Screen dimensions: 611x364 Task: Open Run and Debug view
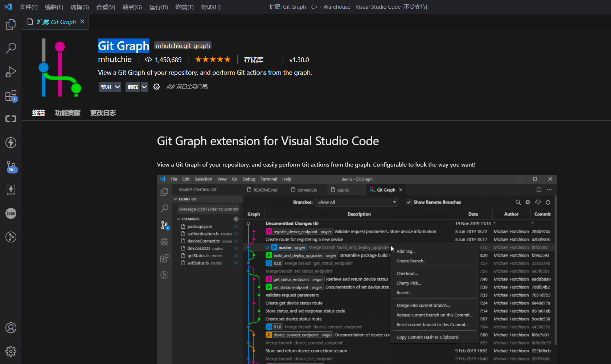[x=11, y=72]
